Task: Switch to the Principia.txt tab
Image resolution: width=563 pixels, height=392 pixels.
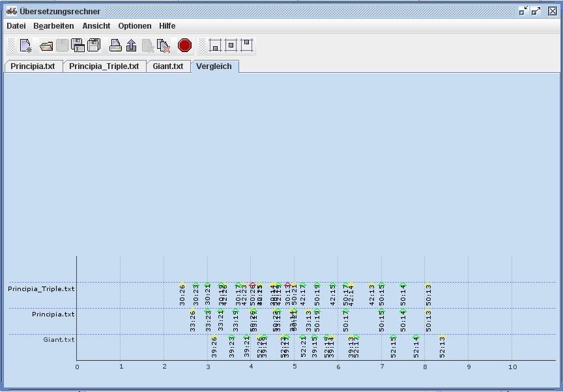Action: pyautogui.click(x=33, y=66)
